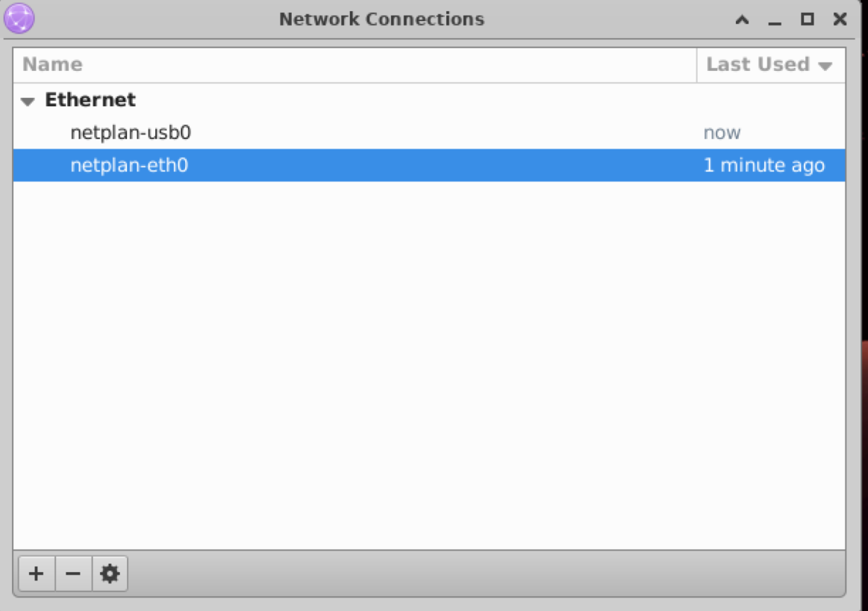Close the Network Connections window
Image resolution: width=868 pixels, height=611 pixels.
coord(840,19)
